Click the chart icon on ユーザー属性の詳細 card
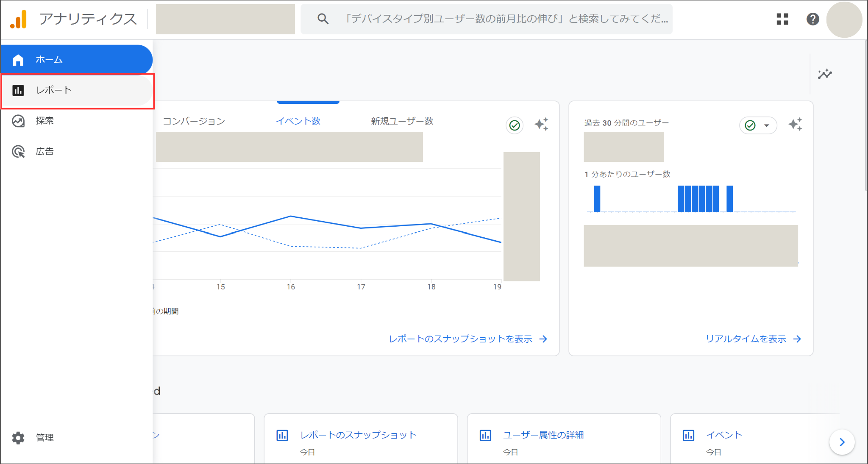 485,435
